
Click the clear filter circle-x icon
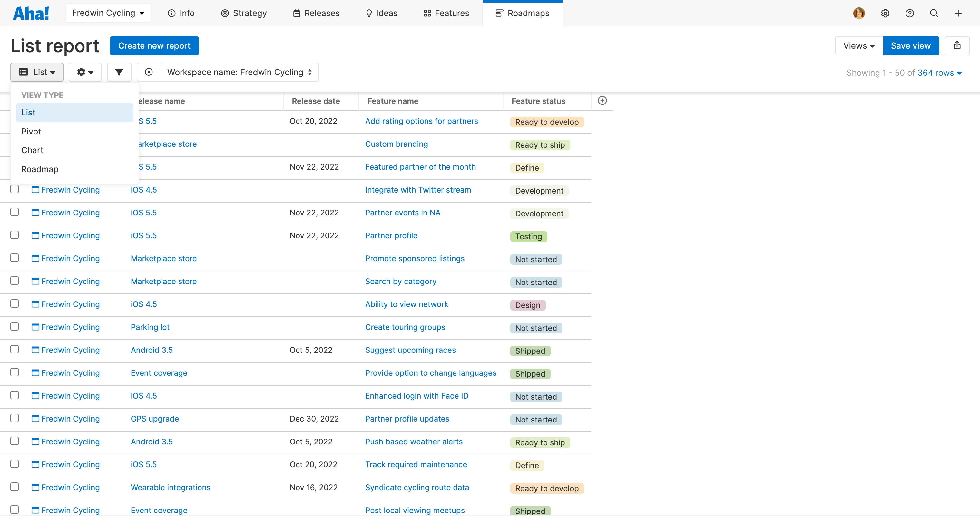pos(149,72)
